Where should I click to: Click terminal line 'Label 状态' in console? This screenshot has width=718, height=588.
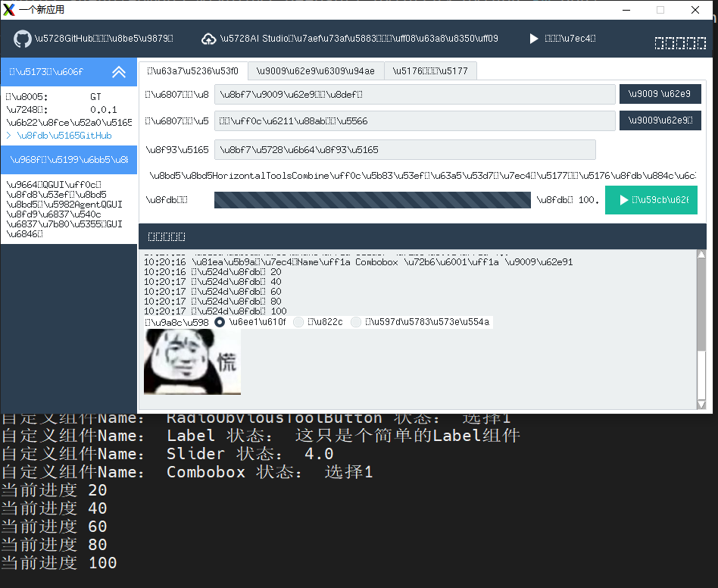pos(261,436)
